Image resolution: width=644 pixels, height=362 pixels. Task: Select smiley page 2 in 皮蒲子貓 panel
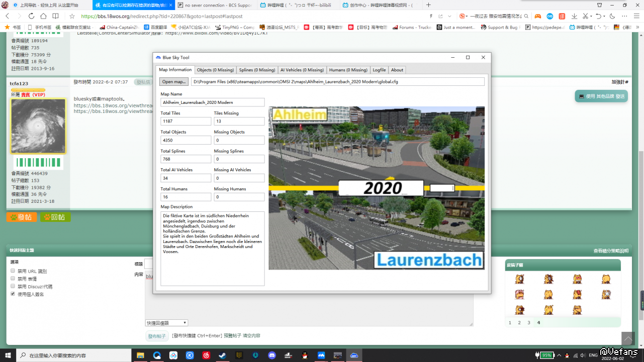(x=519, y=323)
